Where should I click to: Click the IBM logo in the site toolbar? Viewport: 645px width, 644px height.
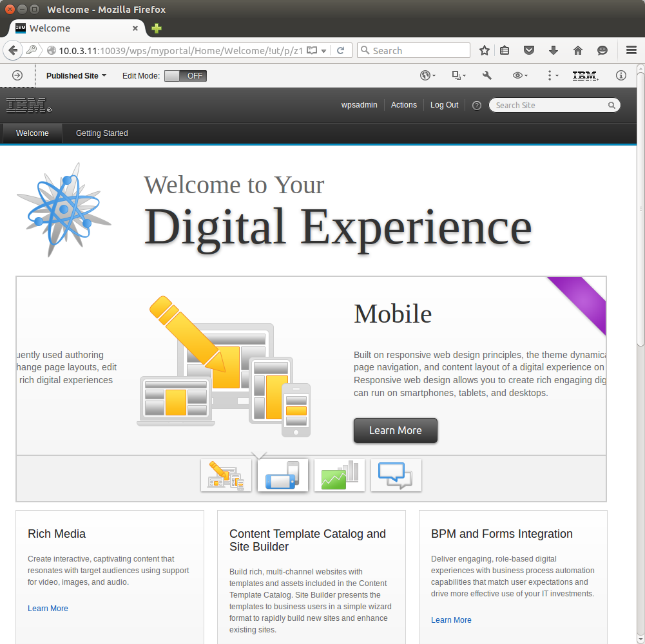coord(585,75)
